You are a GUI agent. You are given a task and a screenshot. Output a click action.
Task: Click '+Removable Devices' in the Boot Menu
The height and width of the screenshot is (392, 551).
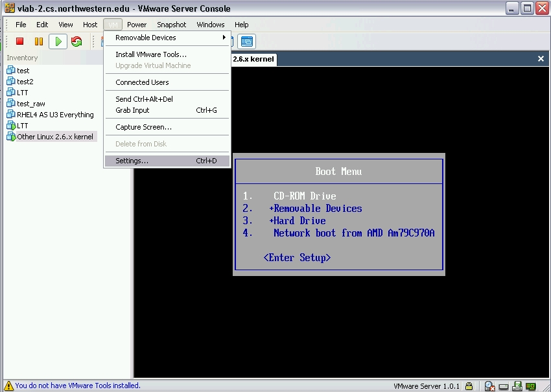[315, 208]
